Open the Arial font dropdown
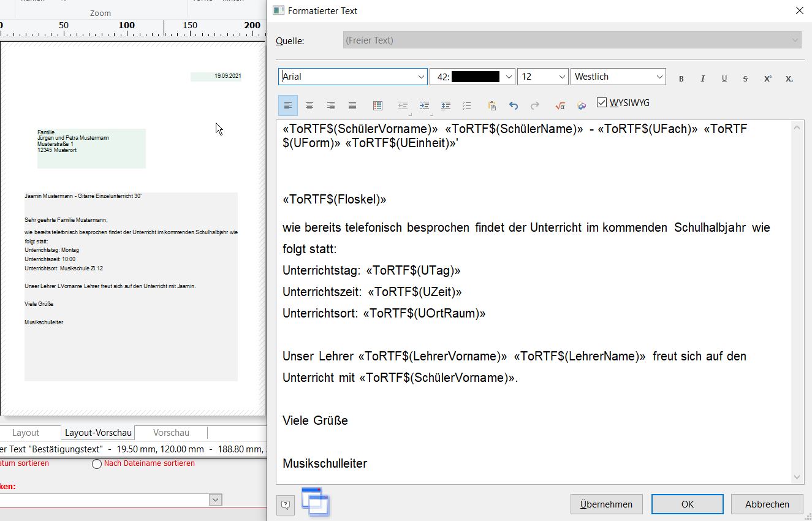 pos(421,77)
